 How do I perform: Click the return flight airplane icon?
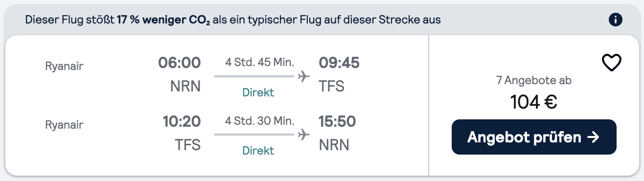[x=304, y=134]
